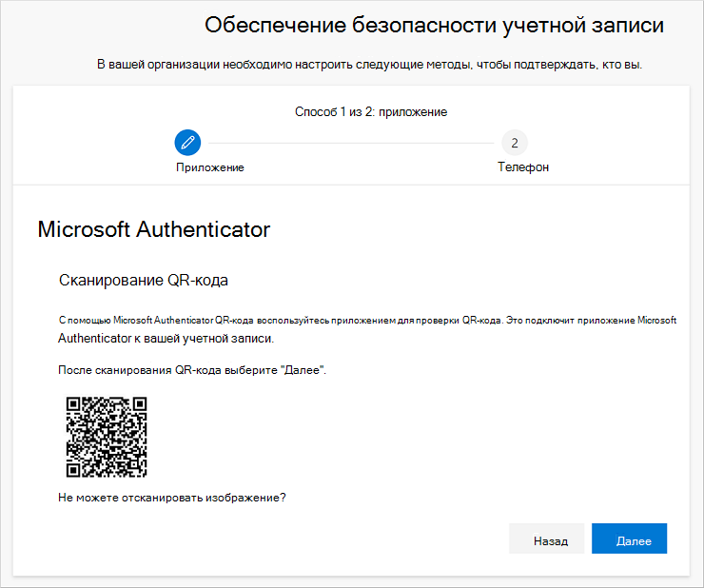Click the text 'После сканирования QR-кода выберите "Далее".'
This screenshot has width=704, height=588.
tap(192, 370)
